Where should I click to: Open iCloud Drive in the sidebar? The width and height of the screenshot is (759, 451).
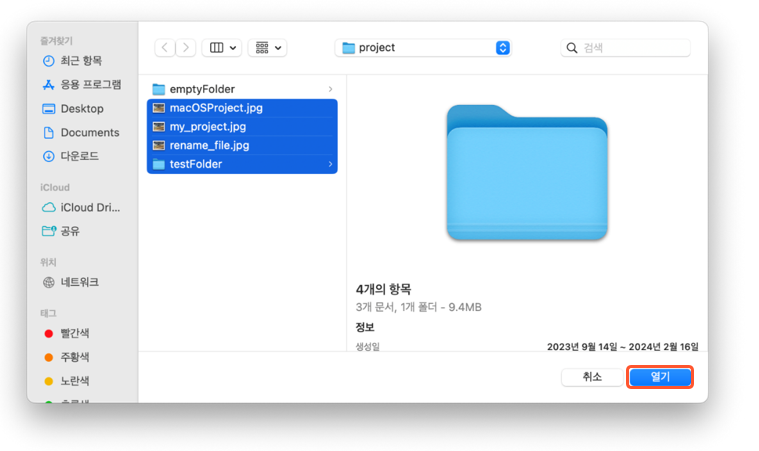click(x=81, y=207)
